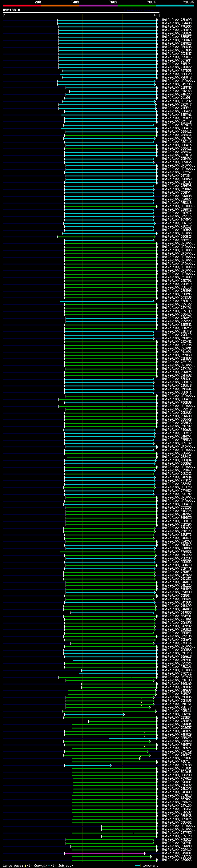Click the yellow large-gap triangle in the legend
The image size is (197, 868).
coord(25,866)
